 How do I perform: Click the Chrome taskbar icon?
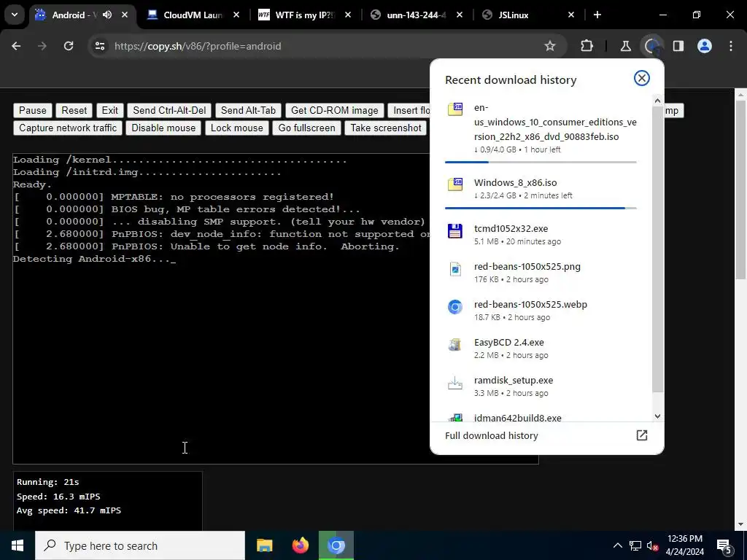(x=336, y=545)
